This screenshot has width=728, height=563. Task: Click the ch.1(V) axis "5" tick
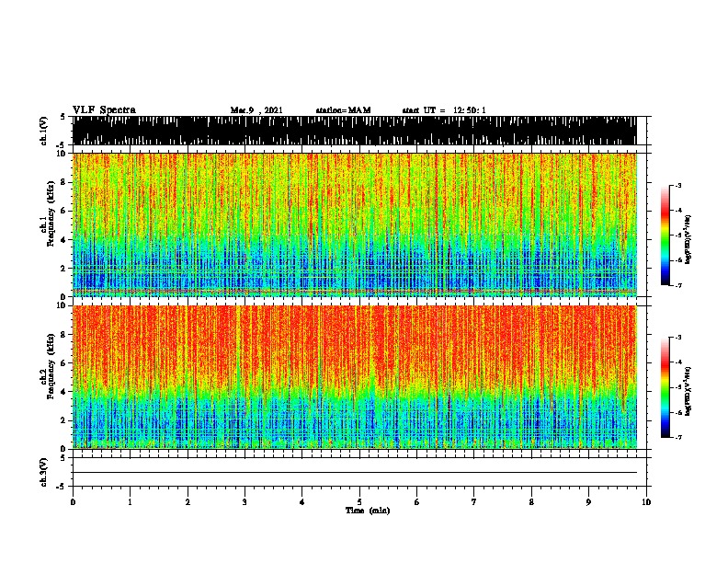63,117
